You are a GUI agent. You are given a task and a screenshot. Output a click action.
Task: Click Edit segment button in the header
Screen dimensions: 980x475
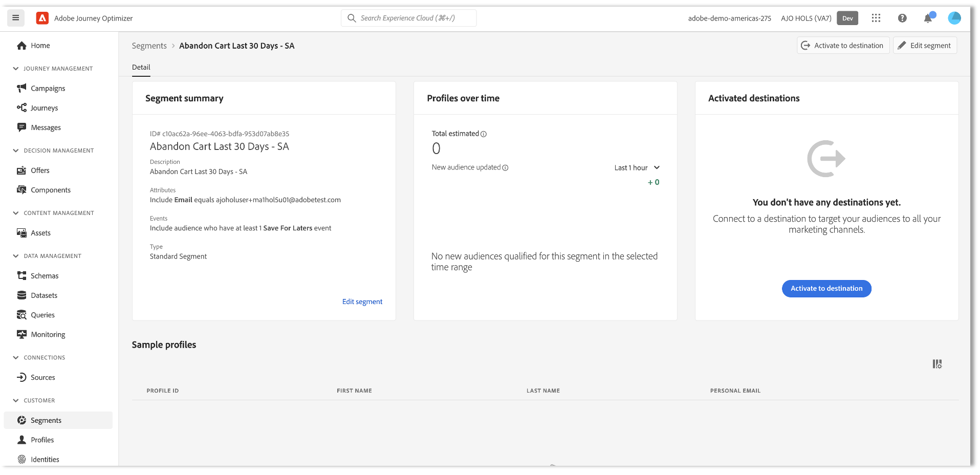coord(925,46)
